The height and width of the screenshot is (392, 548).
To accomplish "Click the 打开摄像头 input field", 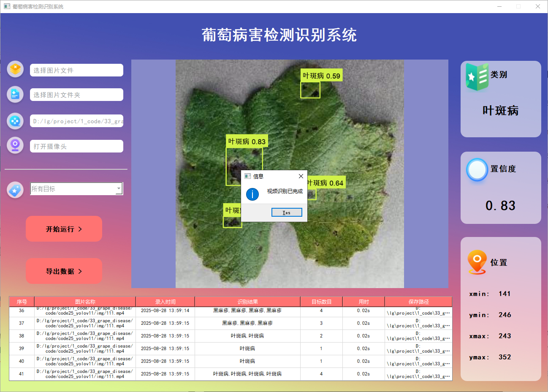I will coord(76,146).
